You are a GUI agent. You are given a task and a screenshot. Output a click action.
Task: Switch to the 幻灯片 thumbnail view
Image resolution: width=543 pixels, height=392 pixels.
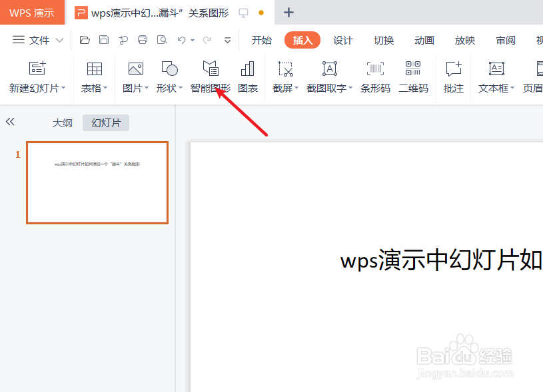(106, 123)
